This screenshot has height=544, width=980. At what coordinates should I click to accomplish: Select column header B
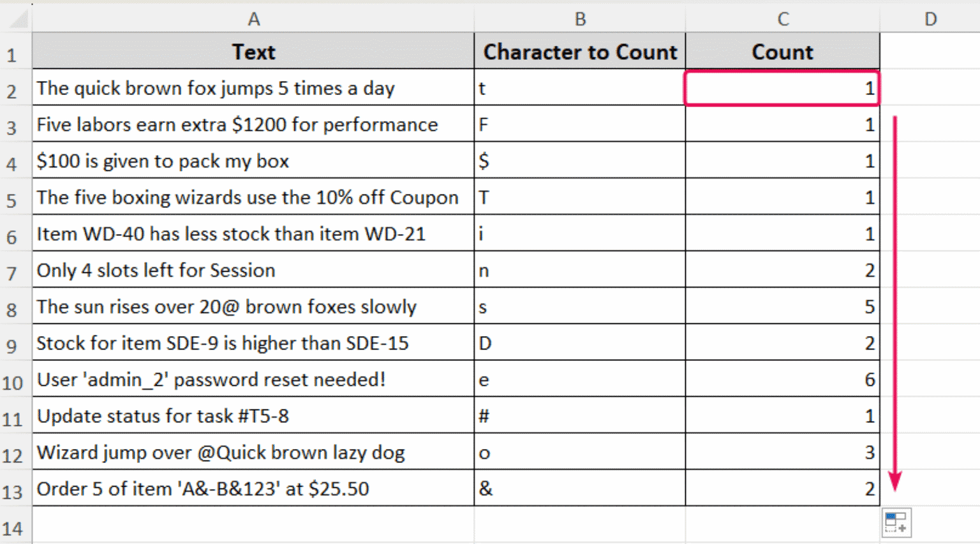tap(579, 18)
